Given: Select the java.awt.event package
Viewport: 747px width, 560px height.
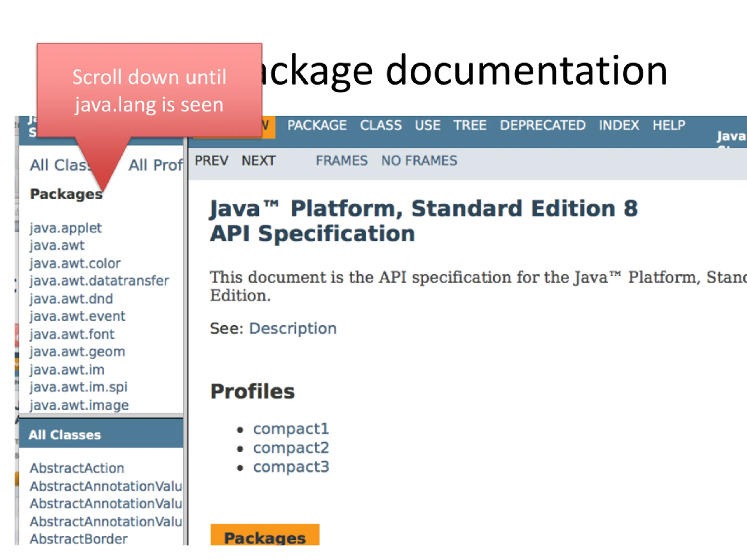Looking at the screenshot, I should tap(77, 316).
